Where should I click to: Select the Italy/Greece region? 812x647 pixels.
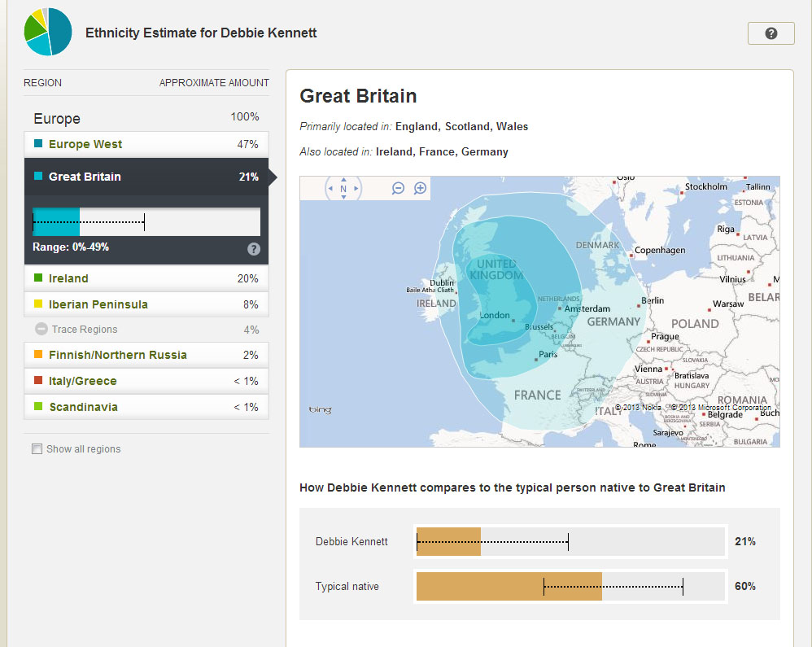(146, 380)
